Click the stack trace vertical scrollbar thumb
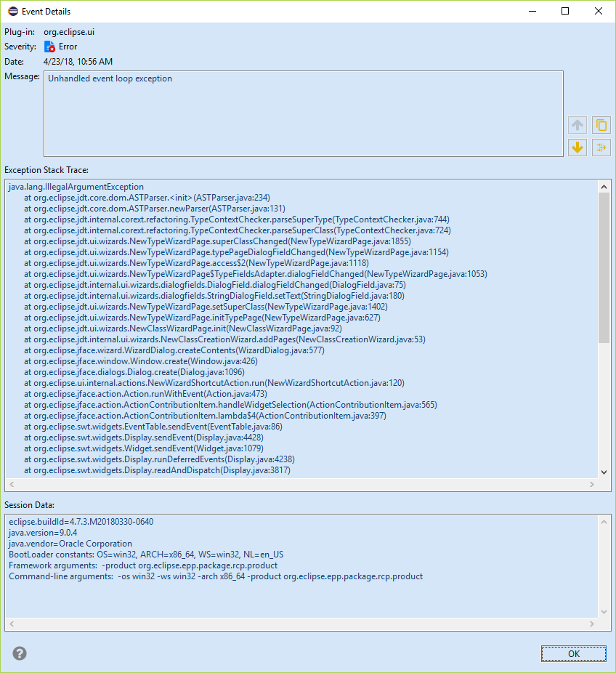The width and height of the screenshot is (616, 673). point(604,268)
